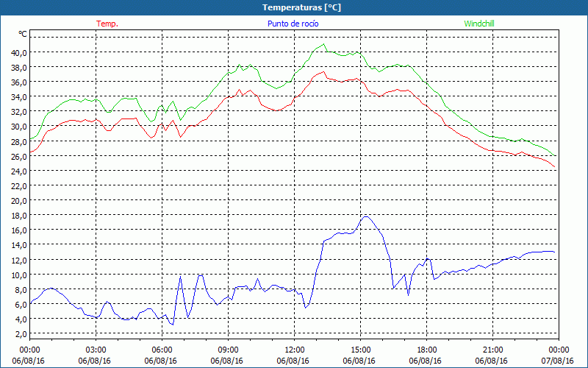Click the 36,0 y-axis value

click(x=19, y=82)
